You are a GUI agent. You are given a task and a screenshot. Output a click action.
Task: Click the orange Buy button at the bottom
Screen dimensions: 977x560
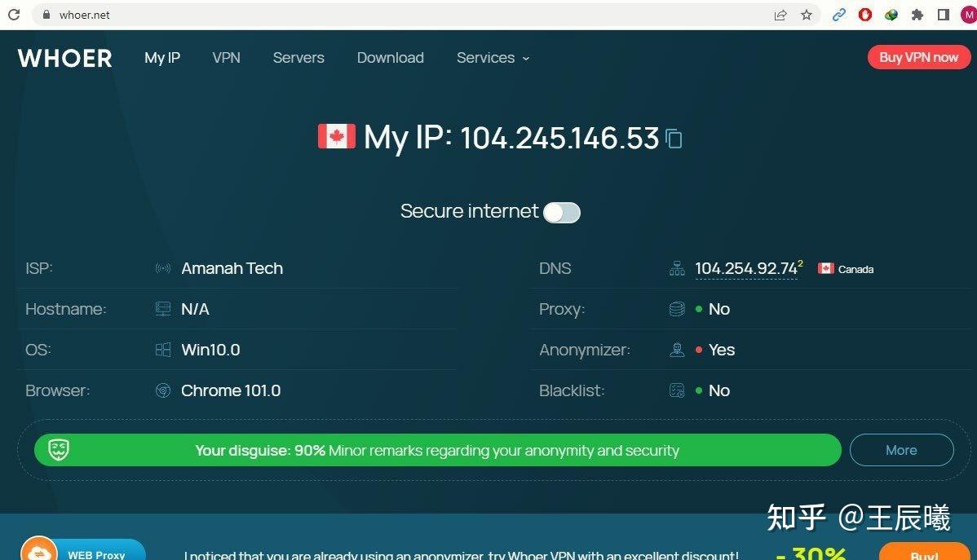point(924,552)
